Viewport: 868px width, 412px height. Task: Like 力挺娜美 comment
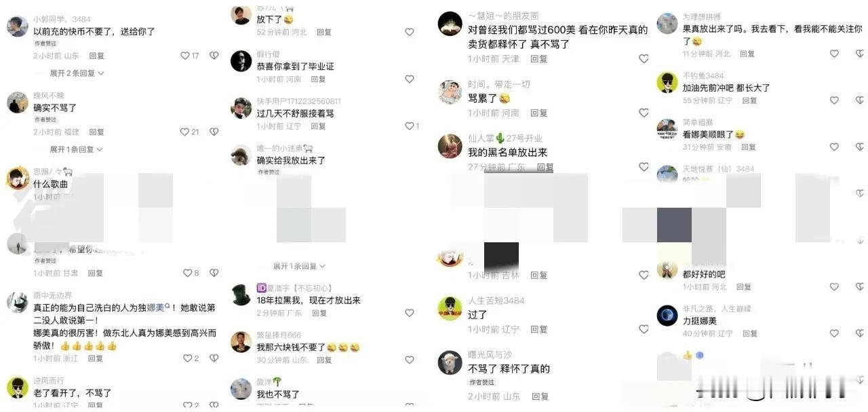coord(834,334)
